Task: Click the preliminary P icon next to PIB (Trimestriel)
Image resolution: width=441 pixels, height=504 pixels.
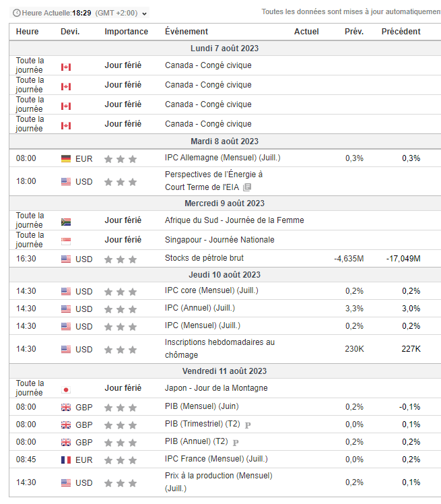Action: [248, 425]
